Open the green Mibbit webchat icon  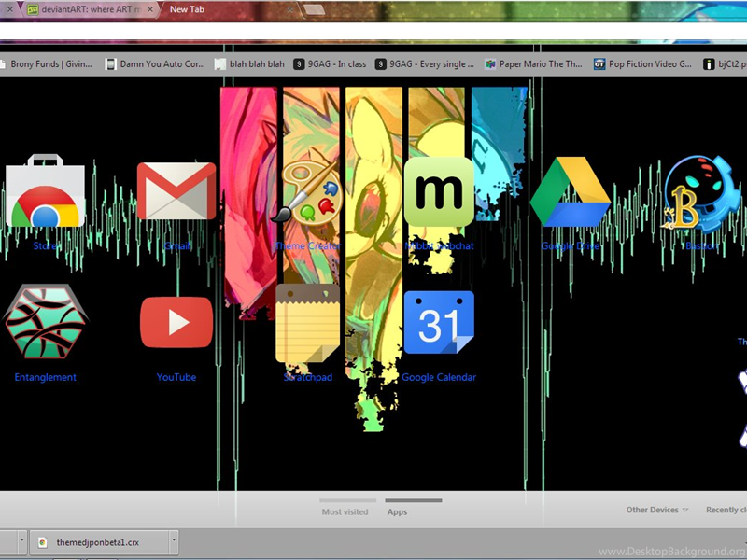[x=439, y=191]
